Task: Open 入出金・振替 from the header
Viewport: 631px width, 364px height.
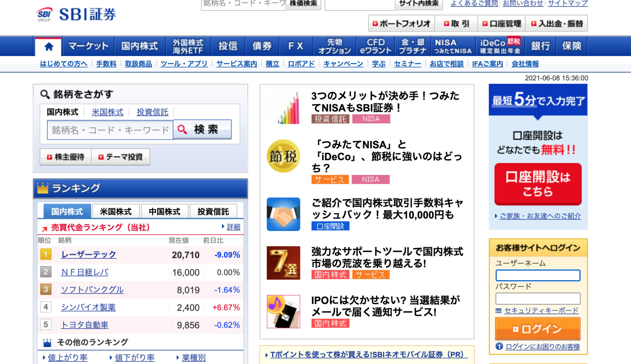Action: (557, 23)
